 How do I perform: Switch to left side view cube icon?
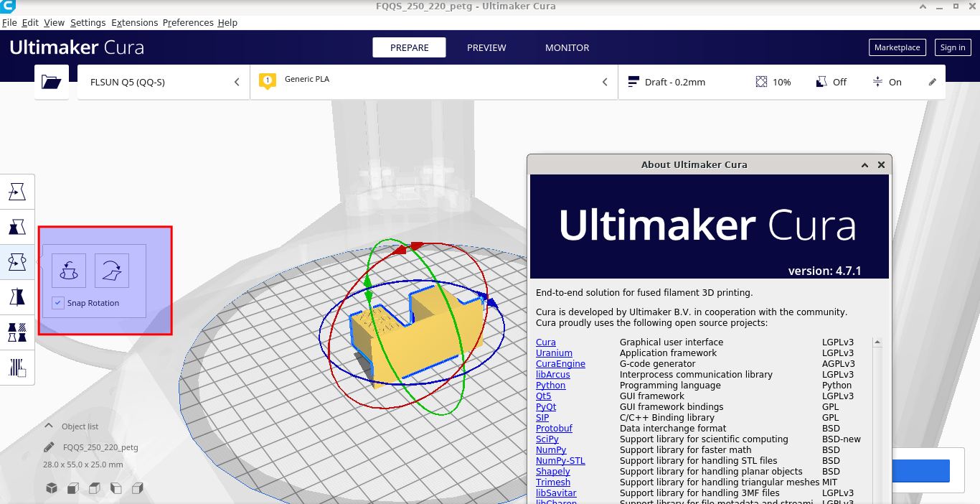coord(116,488)
